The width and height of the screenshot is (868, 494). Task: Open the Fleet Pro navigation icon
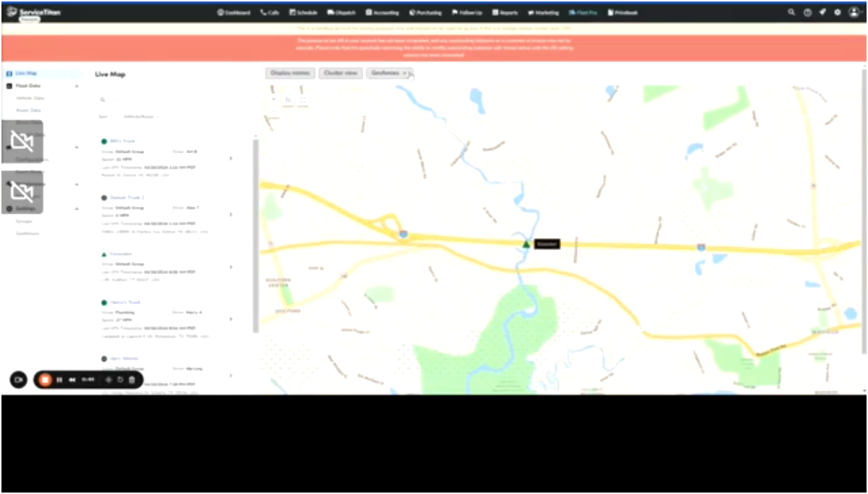pos(574,12)
